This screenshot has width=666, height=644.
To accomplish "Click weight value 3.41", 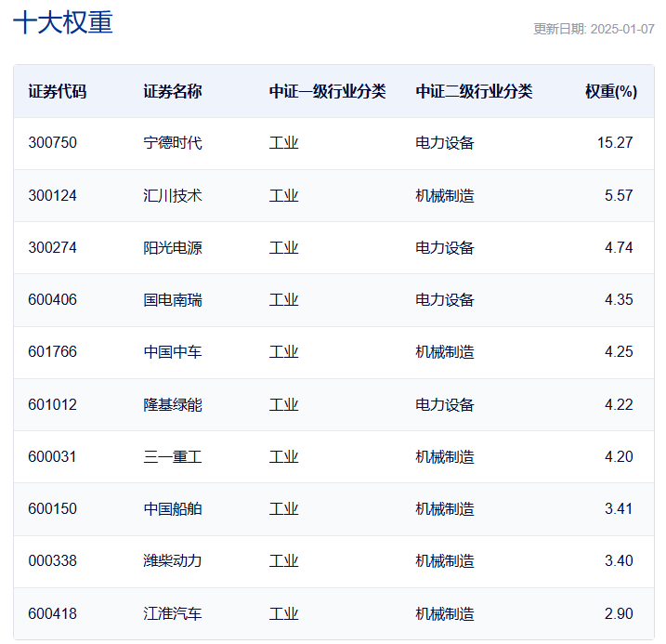I will coord(619,508).
